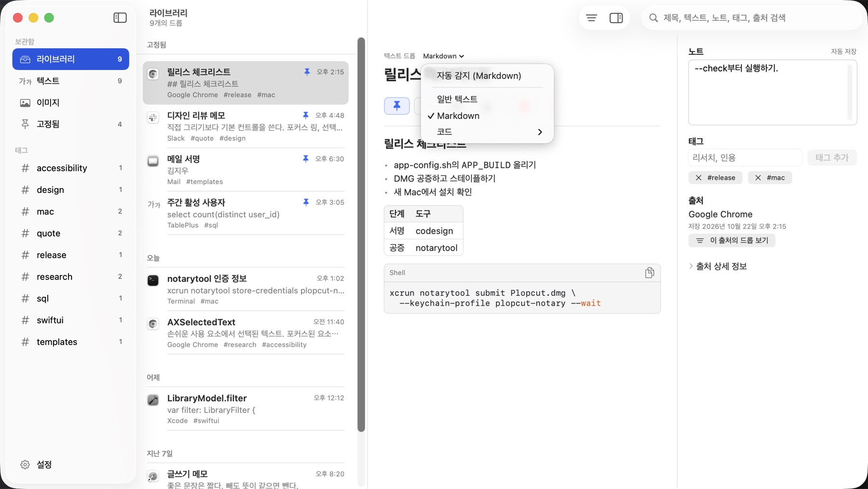Choose 자동 감지 (Markdown) menu option
The height and width of the screenshot is (489, 868).
pos(487,76)
